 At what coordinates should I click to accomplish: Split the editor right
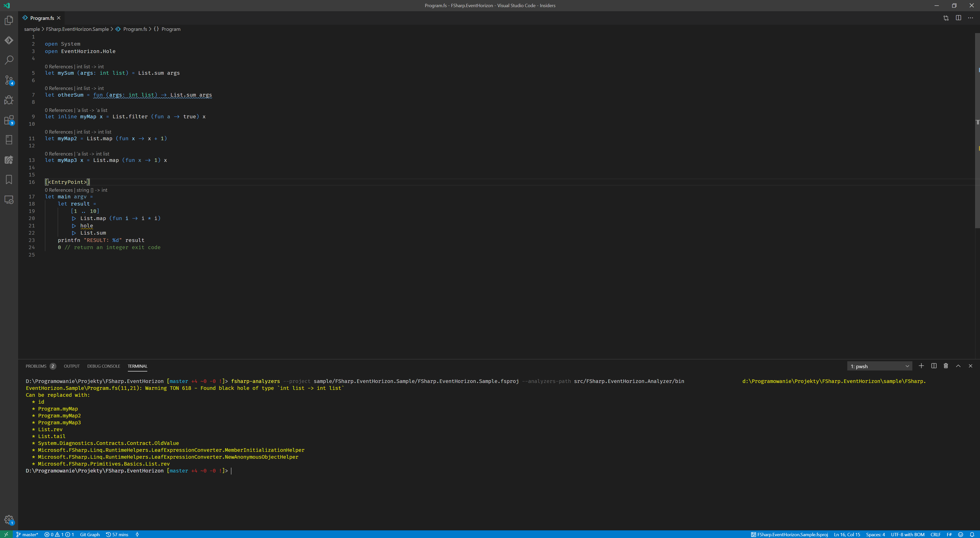click(958, 18)
